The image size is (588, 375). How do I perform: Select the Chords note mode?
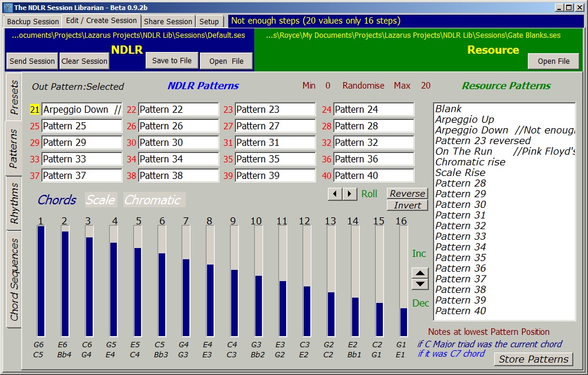(x=57, y=200)
